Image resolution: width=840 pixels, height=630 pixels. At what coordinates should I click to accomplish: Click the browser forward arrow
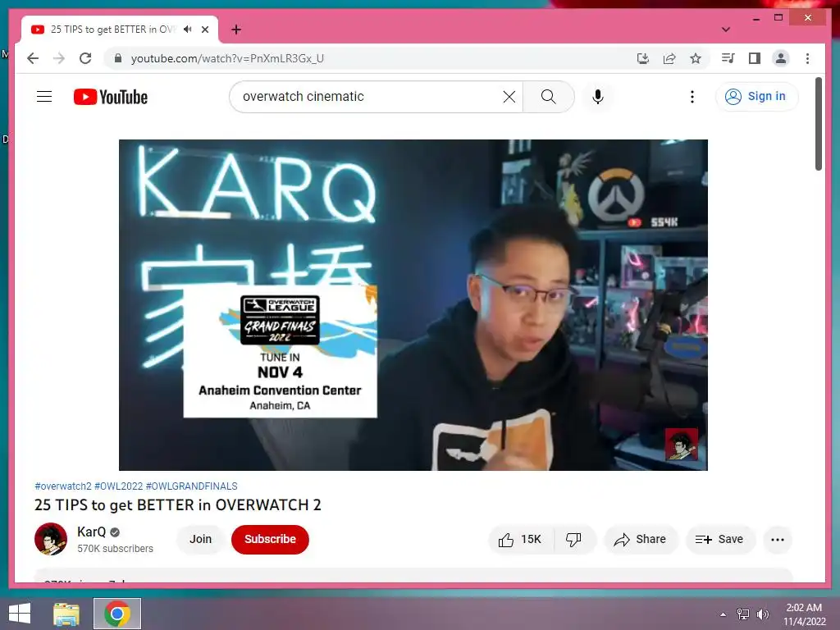tap(59, 58)
